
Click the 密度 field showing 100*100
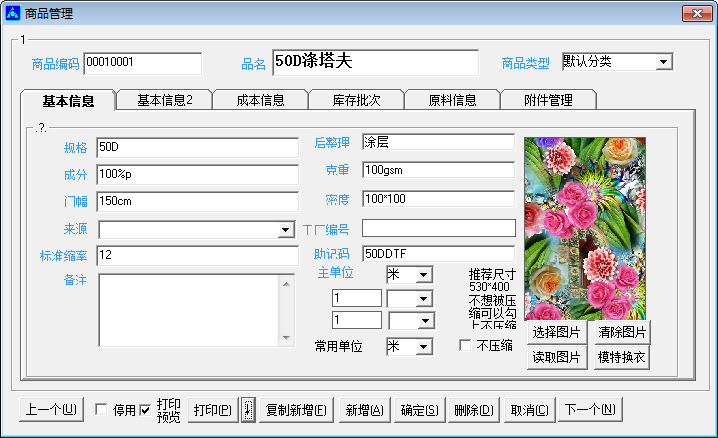click(439, 199)
